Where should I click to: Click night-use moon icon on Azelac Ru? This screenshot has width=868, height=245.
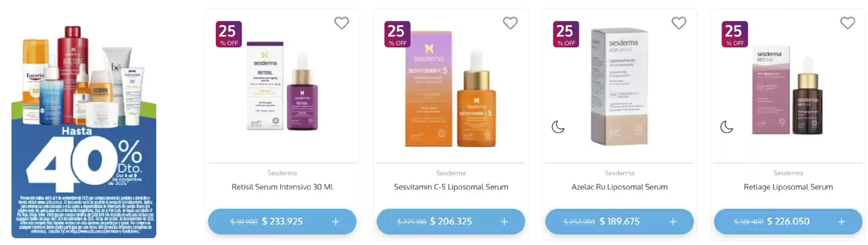(x=558, y=127)
